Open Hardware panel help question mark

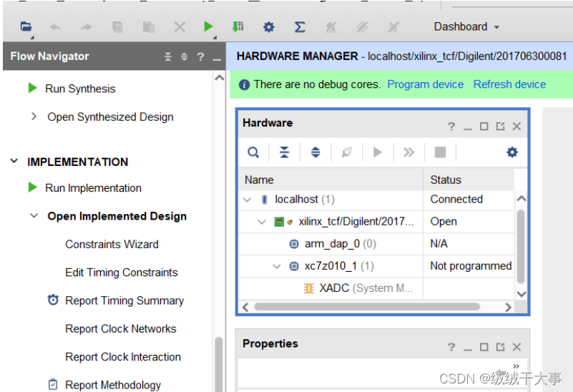point(451,127)
